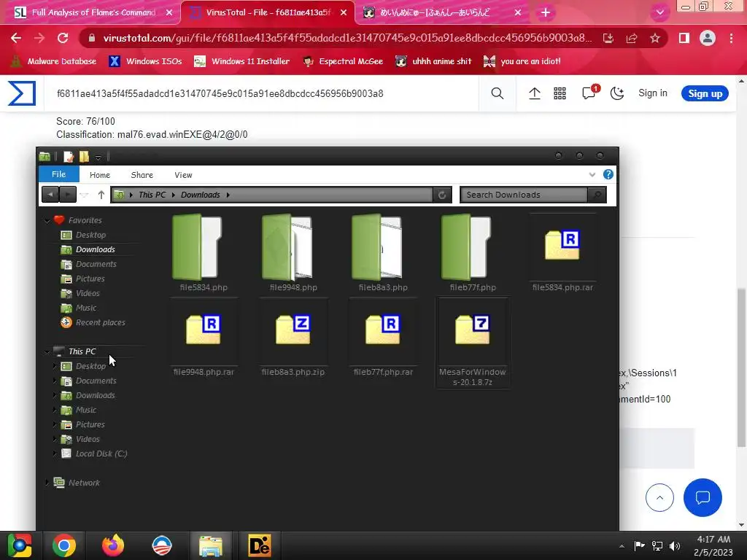This screenshot has width=747, height=560.
Task: Click scroll-to-top circle button
Action: tap(659, 497)
